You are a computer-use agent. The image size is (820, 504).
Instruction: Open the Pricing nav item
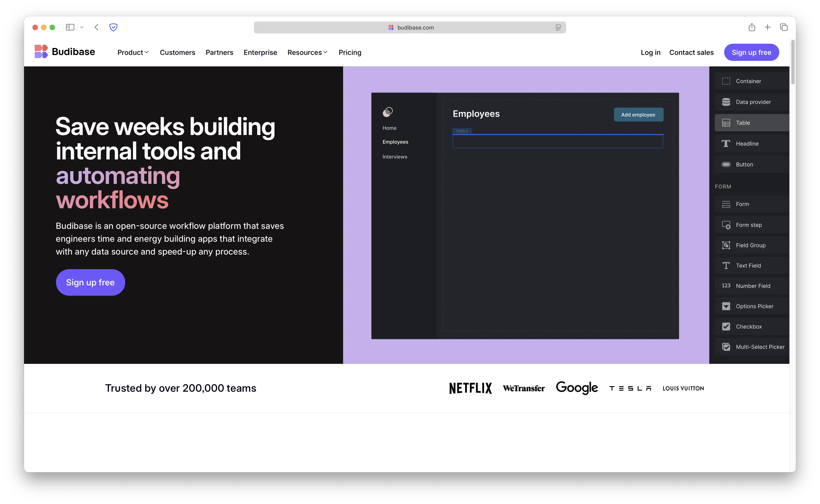tap(350, 53)
